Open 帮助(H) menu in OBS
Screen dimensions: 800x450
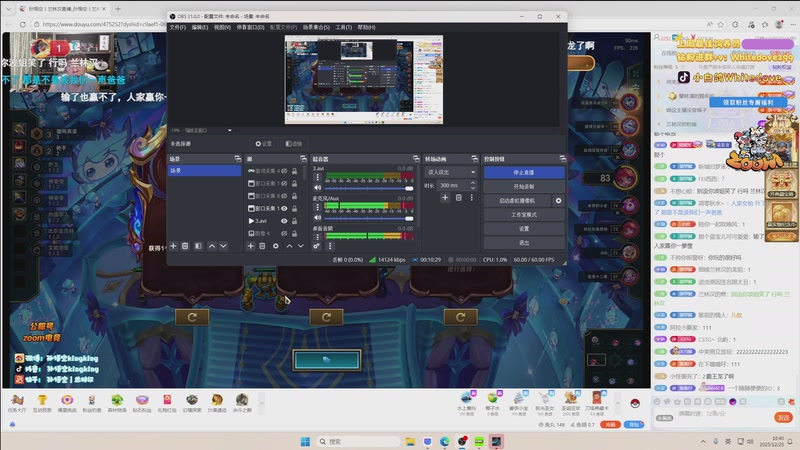[x=366, y=27]
